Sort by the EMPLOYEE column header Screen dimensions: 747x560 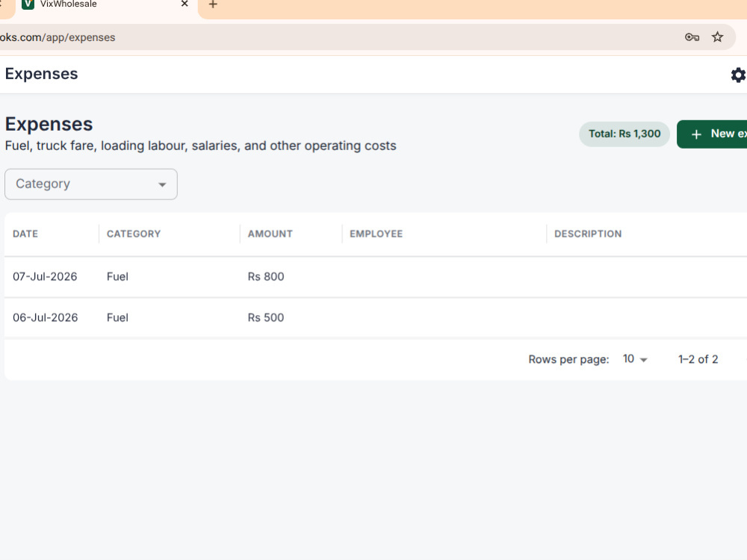click(376, 234)
